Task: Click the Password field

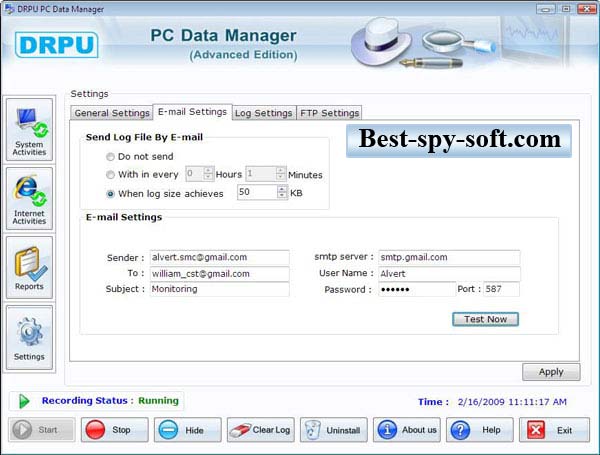Action: point(417,289)
